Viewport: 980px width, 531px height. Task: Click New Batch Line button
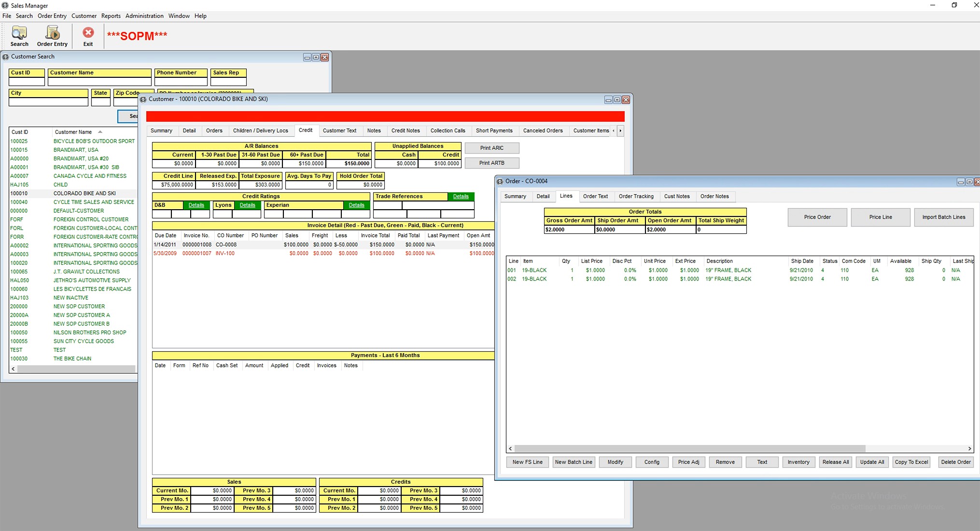click(x=574, y=462)
